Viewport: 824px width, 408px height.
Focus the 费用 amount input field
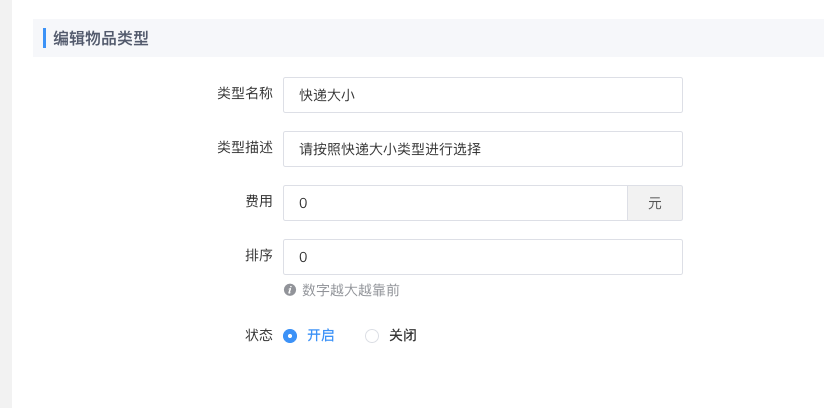pyautogui.click(x=455, y=203)
